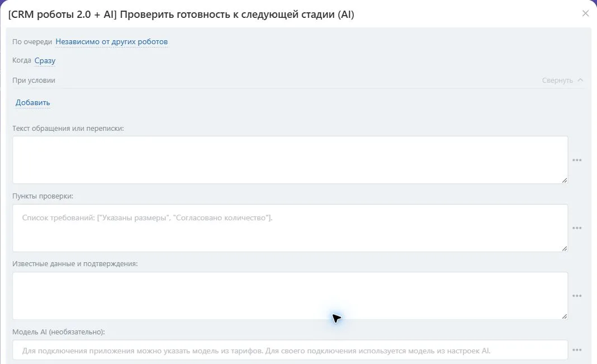Screen dimensions: 597x364
Task: Open three-dots menu beside 'Текст обращения' field
Action: [x=577, y=160]
